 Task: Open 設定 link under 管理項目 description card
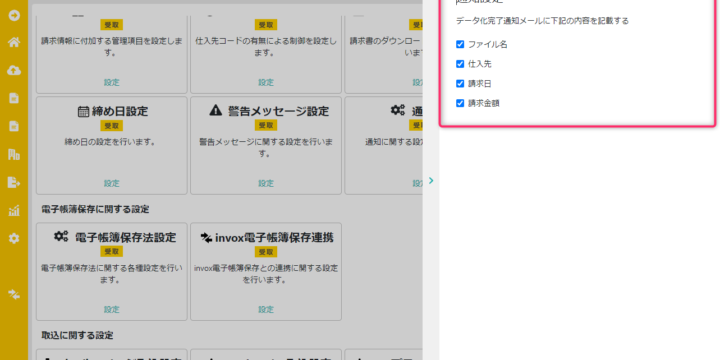(x=112, y=82)
